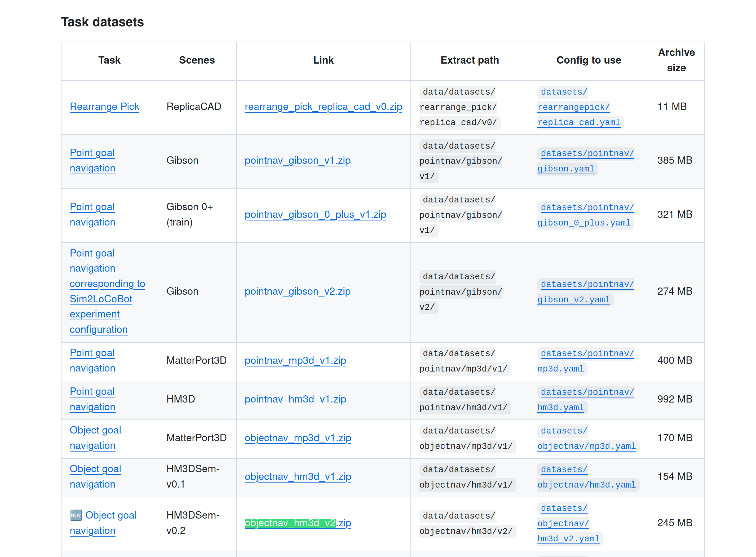Click objectnav_mp3d_v1.zip link

click(298, 438)
